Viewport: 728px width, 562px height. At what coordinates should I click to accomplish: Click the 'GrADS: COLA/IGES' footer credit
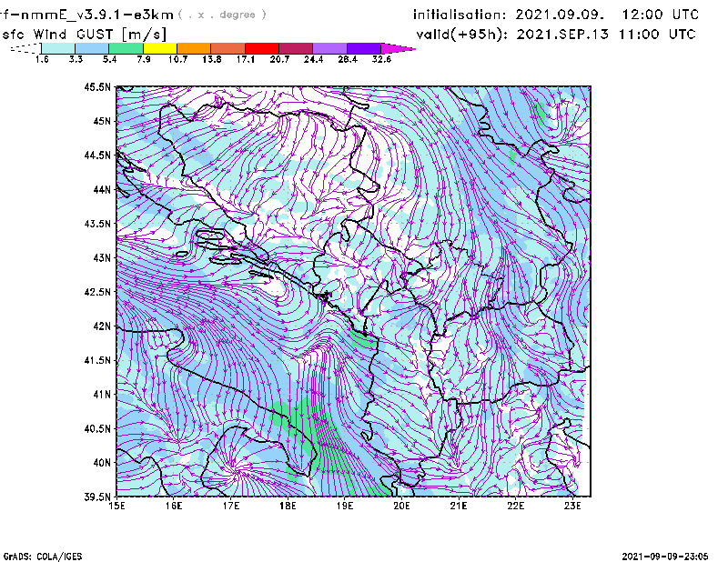pyautogui.click(x=42, y=557)
